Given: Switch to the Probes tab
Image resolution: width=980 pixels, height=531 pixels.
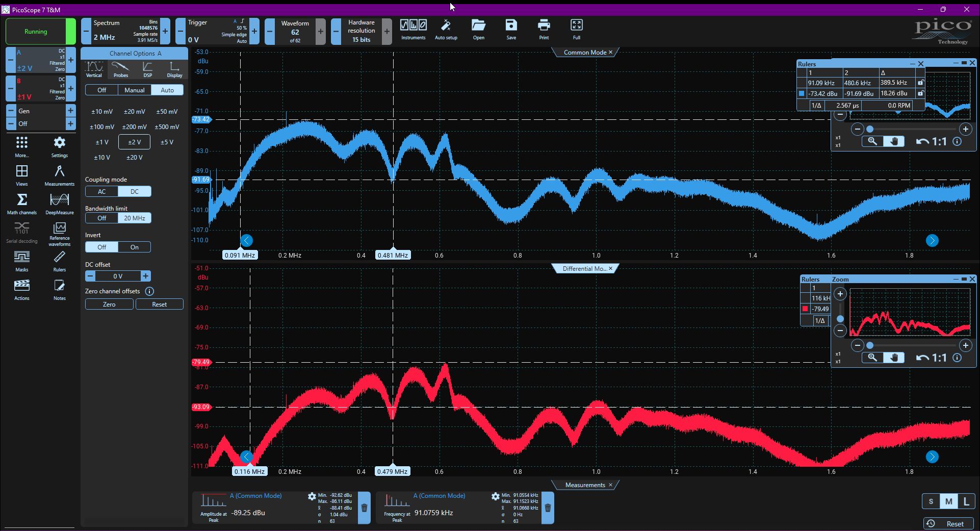Looking at the screenshot, I should pyautogui.click(x=121, y=69).
